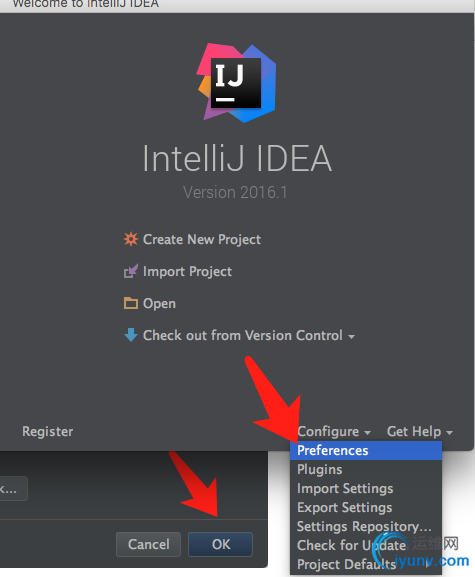This screenshot has width=475, height=577.
Task: Choose Import Settings menu entry
Action: tap(366, 489)
